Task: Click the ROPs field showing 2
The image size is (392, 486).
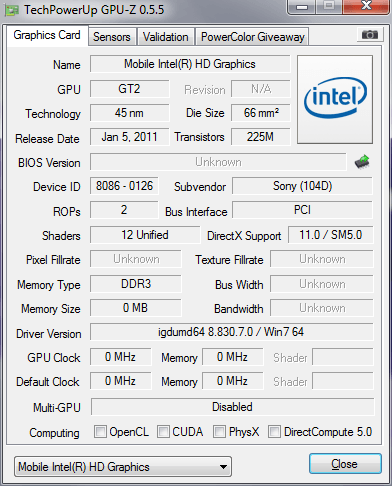Action: (124, 210)
